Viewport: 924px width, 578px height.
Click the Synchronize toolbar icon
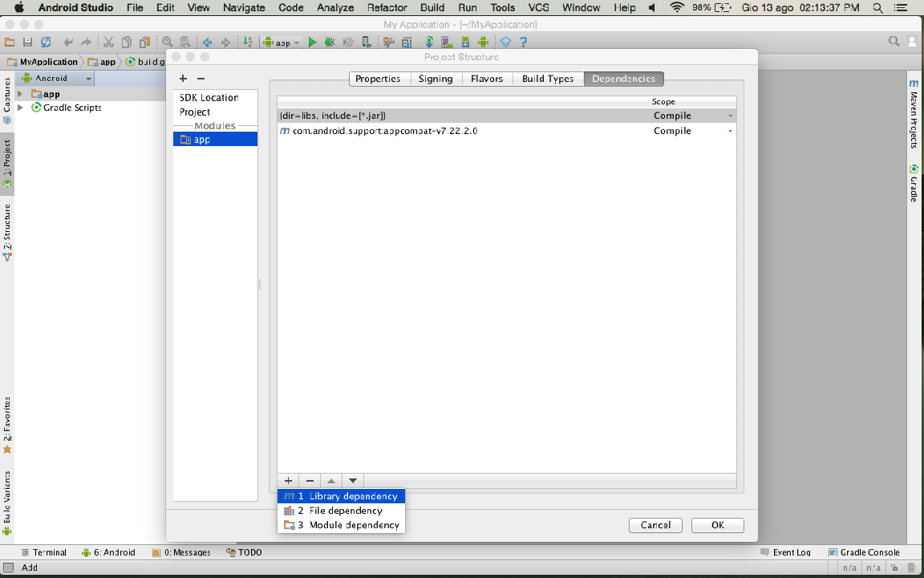(46, 42)
